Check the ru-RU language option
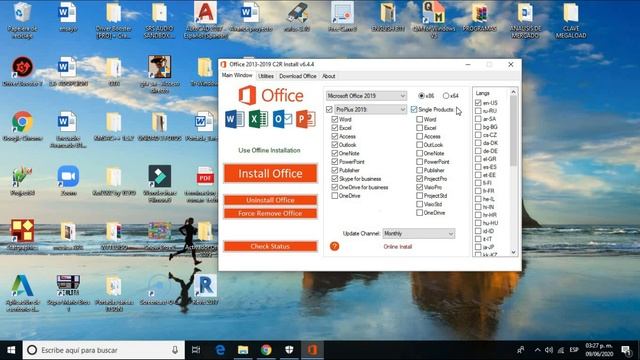Image resolution: width=640 pixels, height=360 pixels. (x=478, y=111)
